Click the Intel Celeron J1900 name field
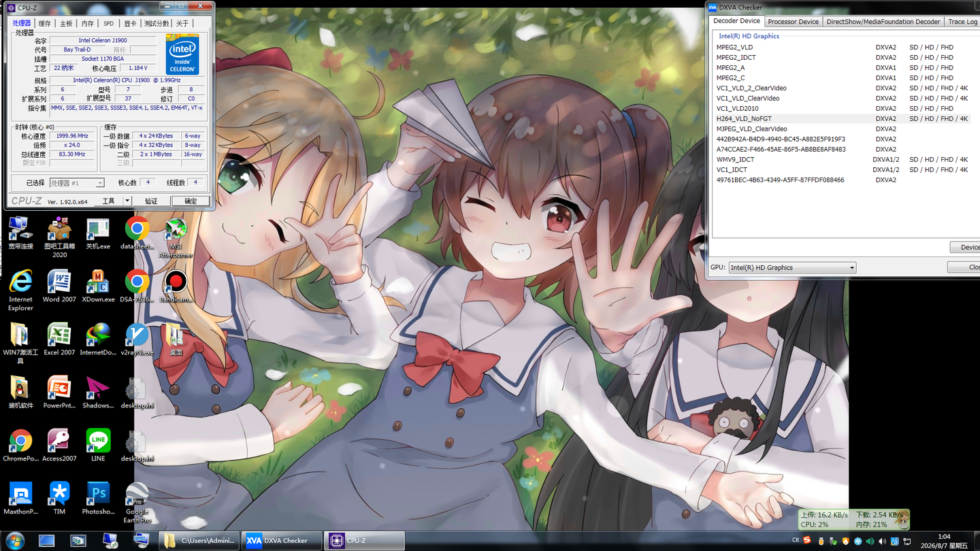 103,40
